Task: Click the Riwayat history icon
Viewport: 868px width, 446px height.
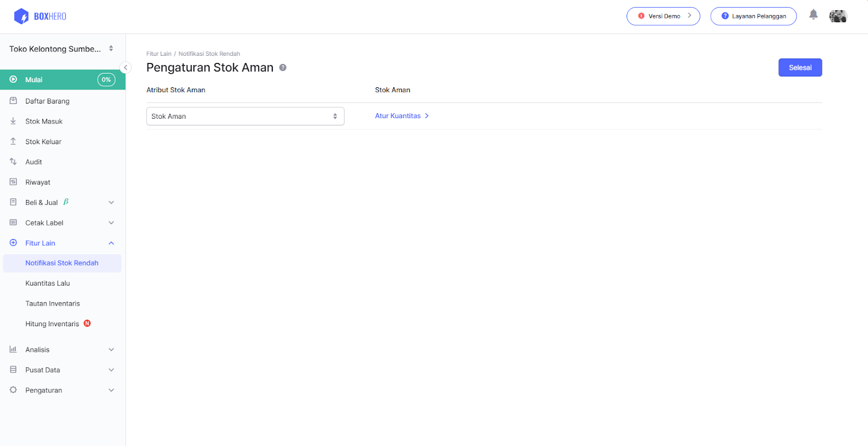Action: tap(13, 182)
